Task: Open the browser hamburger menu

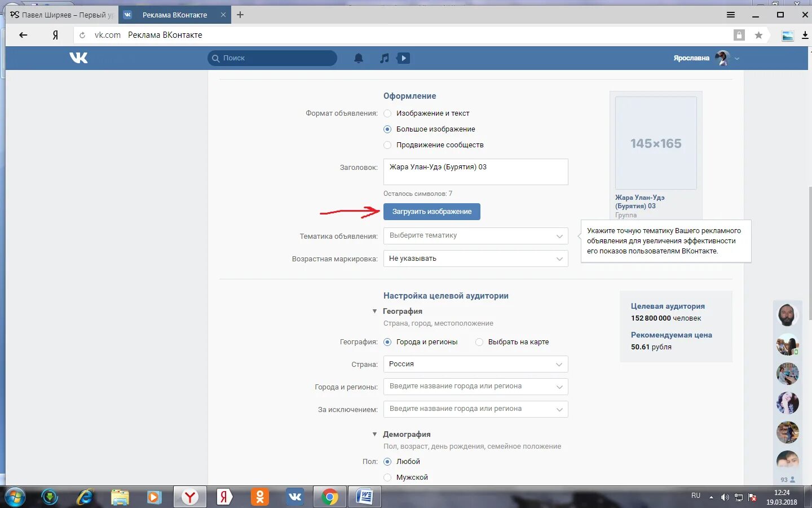Action: (x=731, y=15)
